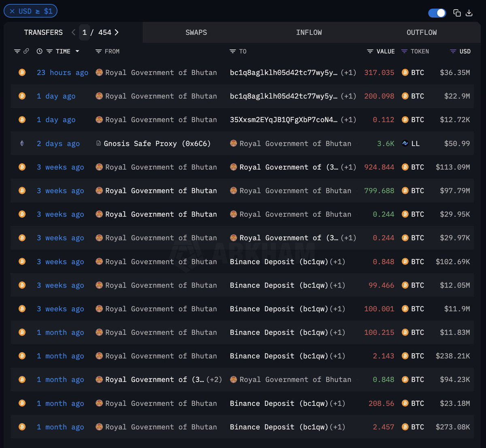This screenshot has width=486, height=448.
Task: Click value 924.844 BTC
Action: tap(379, 167)
